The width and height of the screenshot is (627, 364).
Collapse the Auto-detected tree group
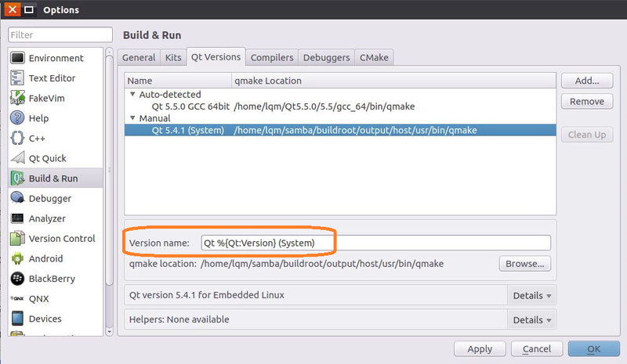click(131, 95)
